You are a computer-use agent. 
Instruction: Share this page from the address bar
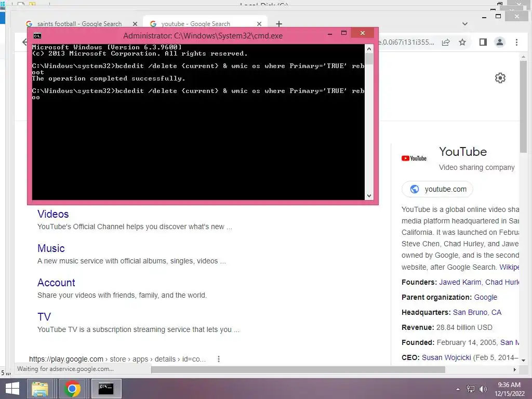(446, 42)
